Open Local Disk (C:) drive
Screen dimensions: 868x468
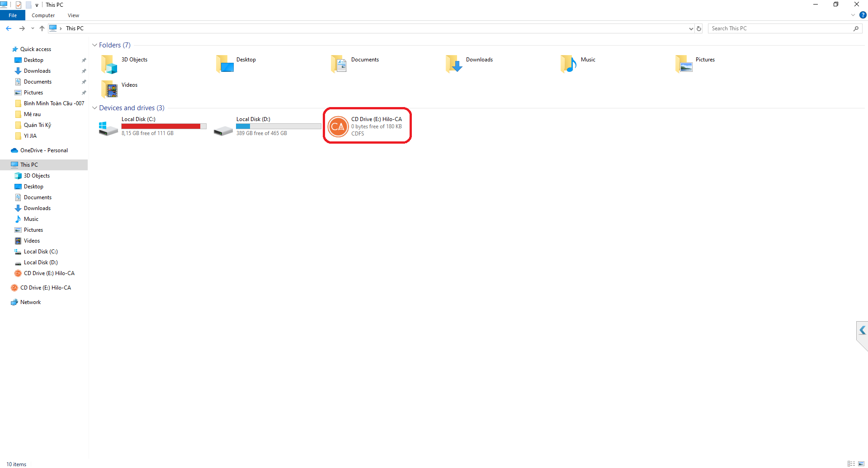[x=108, y=127]
